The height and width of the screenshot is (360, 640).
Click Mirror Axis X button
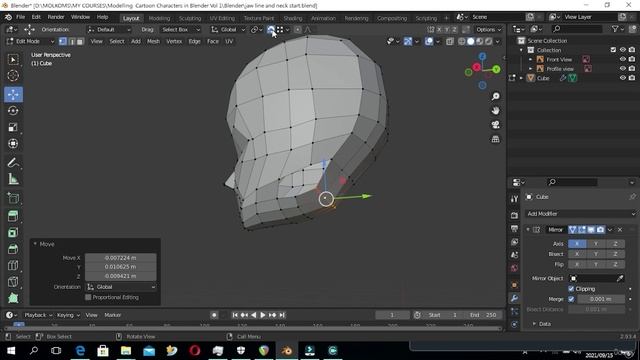pos(577,244)
